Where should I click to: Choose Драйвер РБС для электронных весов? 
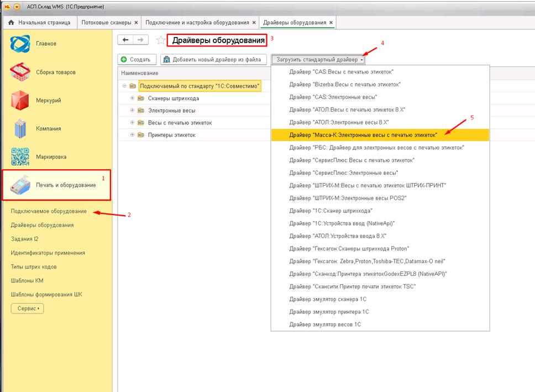380,148
